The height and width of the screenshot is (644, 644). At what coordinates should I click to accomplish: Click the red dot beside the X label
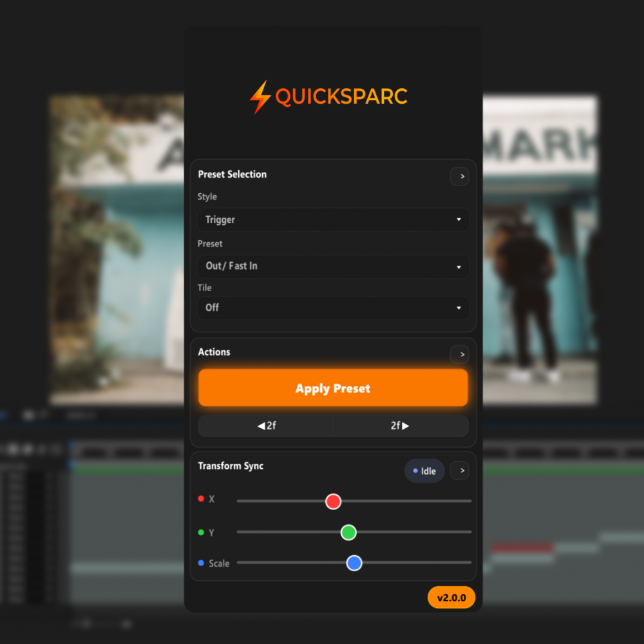click(201, 499)
